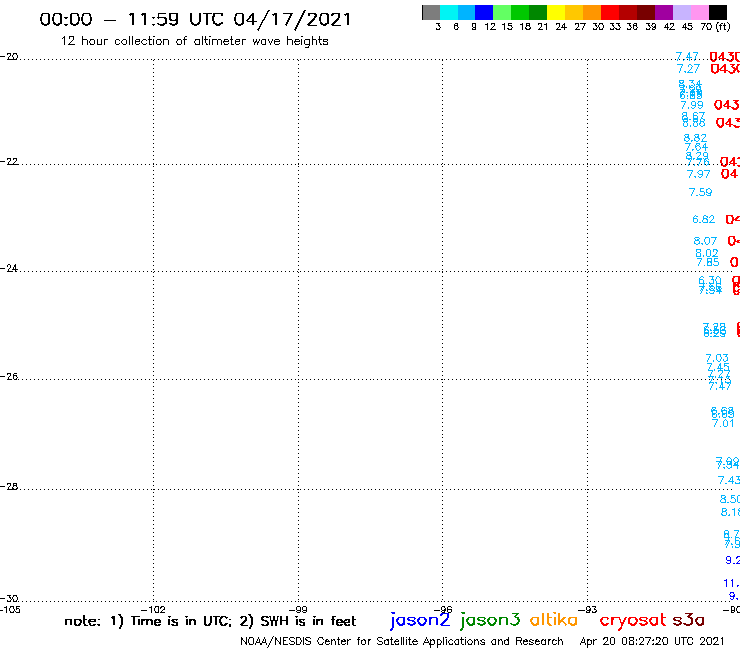Click the 7.97 wave height value

[x=698, y=174]
